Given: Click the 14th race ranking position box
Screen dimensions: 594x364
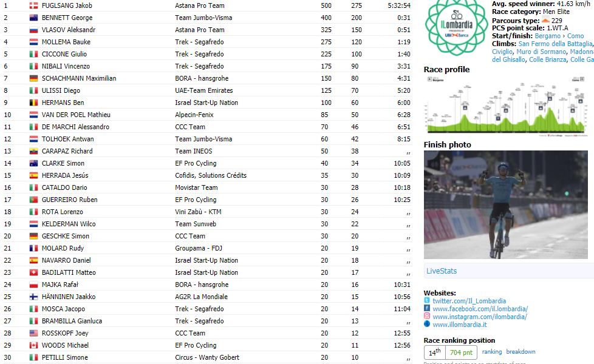Looking at the screenshot, I should tap(434, 352).
